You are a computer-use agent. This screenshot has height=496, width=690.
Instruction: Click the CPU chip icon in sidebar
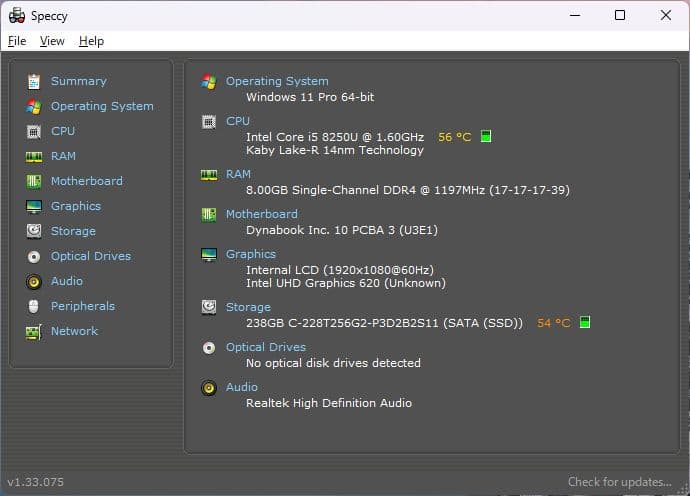tap(34, 132)
